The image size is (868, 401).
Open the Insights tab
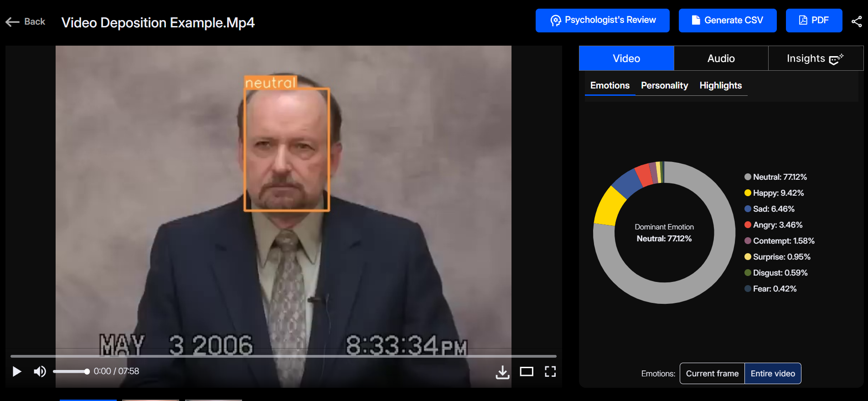tap(815, 58)
